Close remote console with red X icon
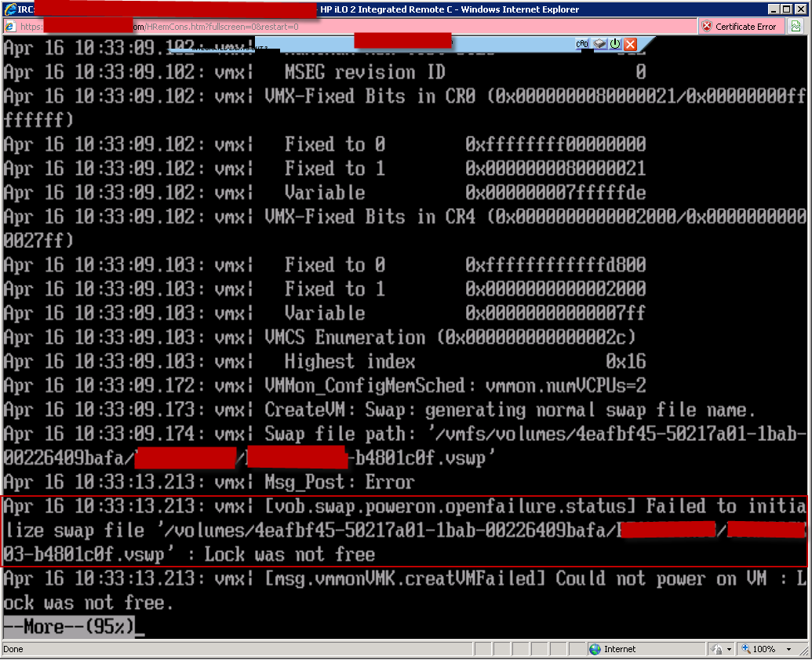 pyautogui.click(x=630, y=45)
